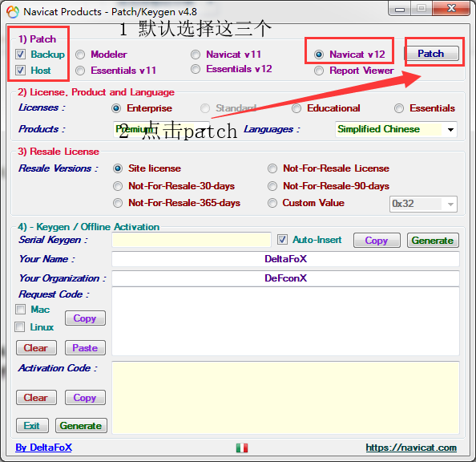Screen dimensions: 476x462
Task: Open the https://navicat.com link
Action: [411, 448]
